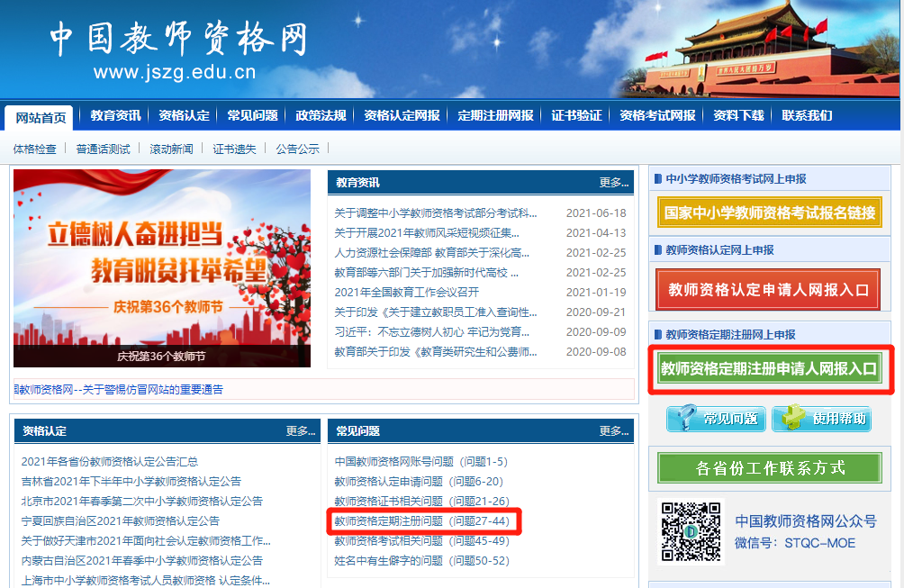Select the 网站首页 home tab

[x=42, y=115]
